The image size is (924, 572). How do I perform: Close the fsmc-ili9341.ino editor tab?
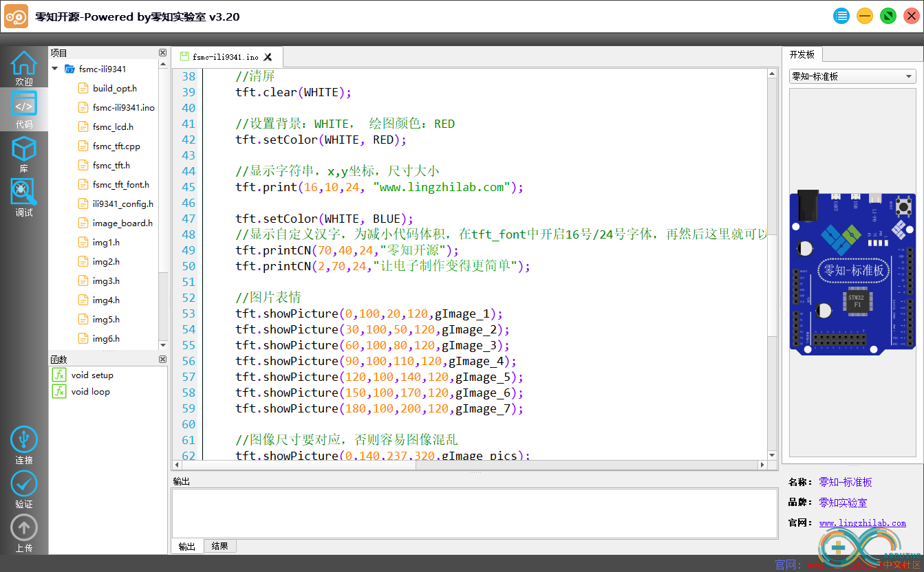point(268,57)
